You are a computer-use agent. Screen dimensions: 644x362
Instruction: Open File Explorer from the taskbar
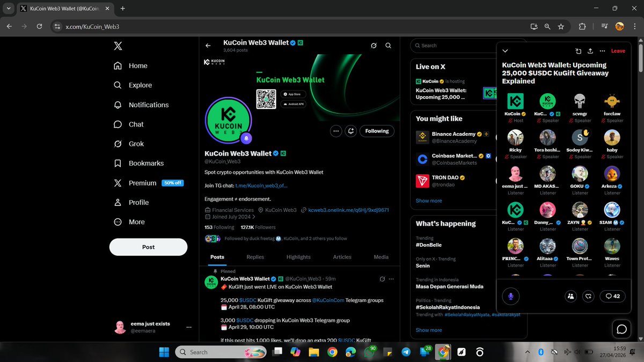tap(313, 352)
